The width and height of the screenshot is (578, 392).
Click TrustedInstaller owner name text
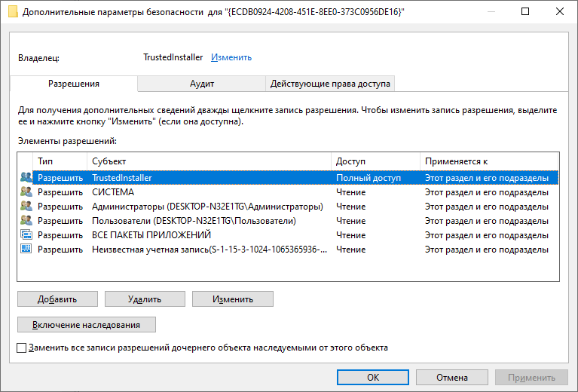click(x=173, y=57)
